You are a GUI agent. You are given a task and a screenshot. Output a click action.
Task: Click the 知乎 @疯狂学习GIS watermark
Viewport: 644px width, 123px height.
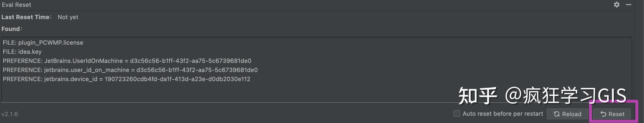(x=542, y=95)
